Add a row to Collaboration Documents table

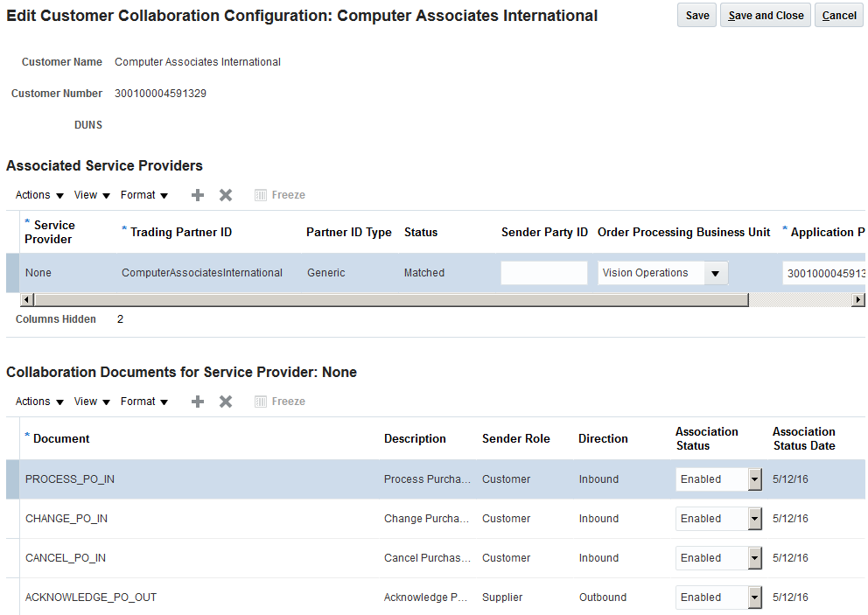click(198, 402)
